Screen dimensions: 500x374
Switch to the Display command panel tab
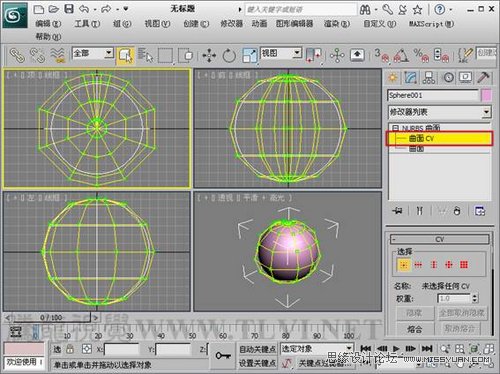coord(466,77)
